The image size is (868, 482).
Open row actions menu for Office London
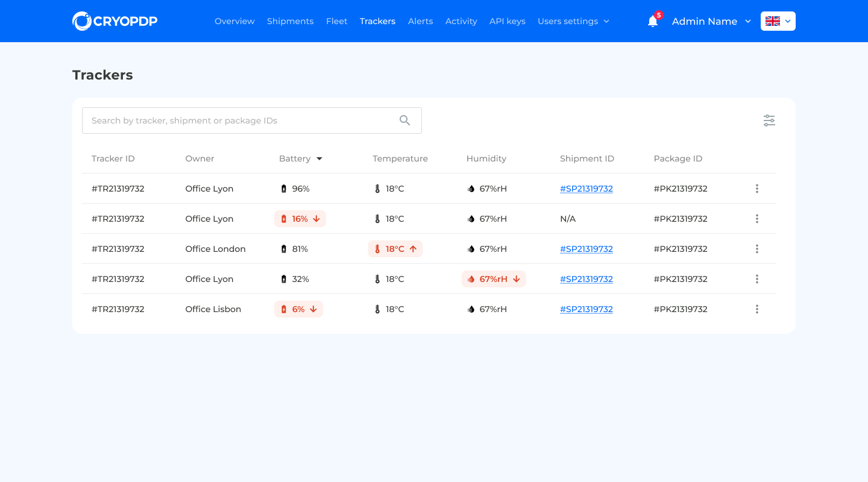tap(757, 249)
